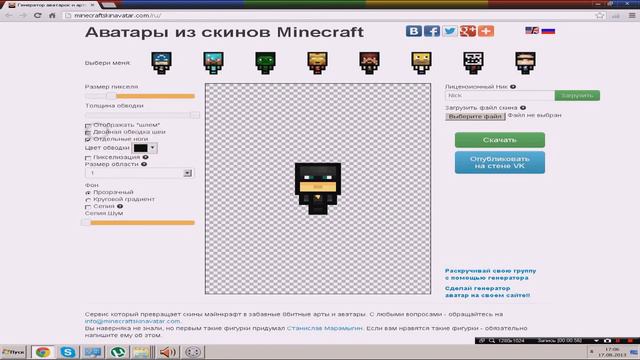The width and height of the screenshot is (640, 360).
Task: Open the Пуск start button
Action: coord(13,352)
